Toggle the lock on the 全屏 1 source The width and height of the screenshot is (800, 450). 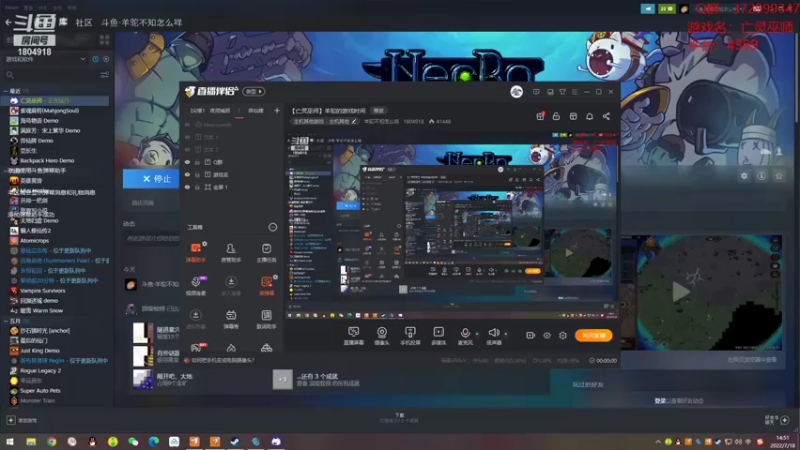(x=197, y=187)
